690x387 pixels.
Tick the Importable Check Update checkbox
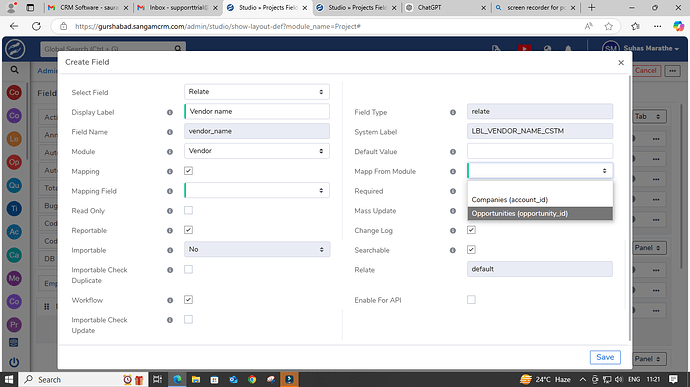pos(188,320)
